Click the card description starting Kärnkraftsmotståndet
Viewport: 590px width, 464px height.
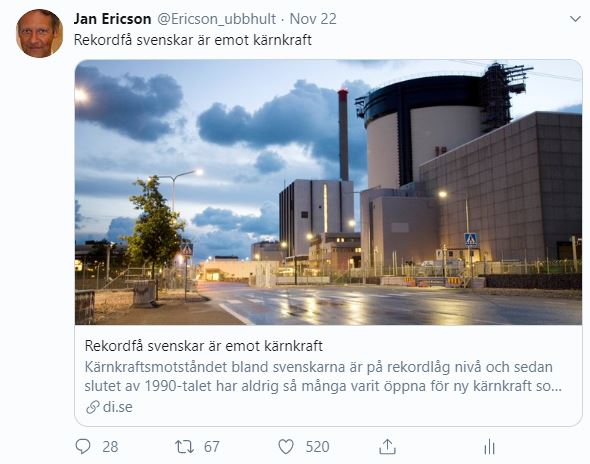(323, 376)
